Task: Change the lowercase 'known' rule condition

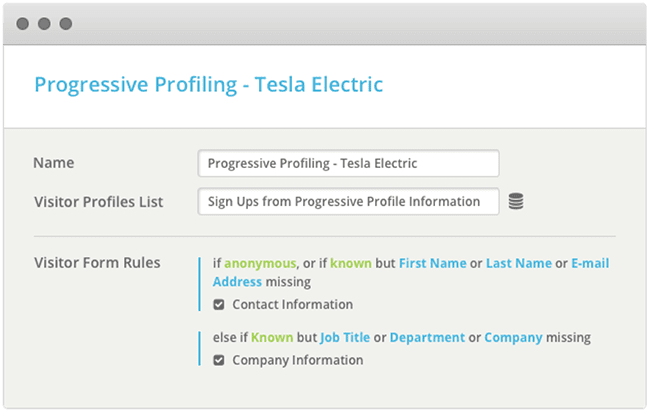Action: click(351, 264)
